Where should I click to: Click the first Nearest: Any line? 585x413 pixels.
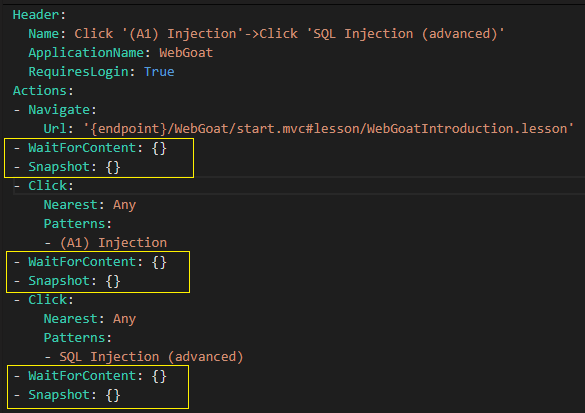tap(90, 205)
